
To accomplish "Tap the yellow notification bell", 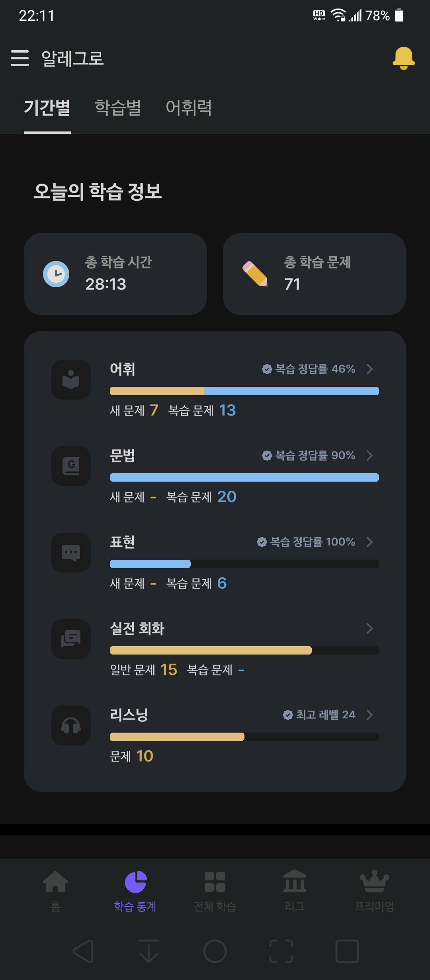I will (x=403, y=58).
